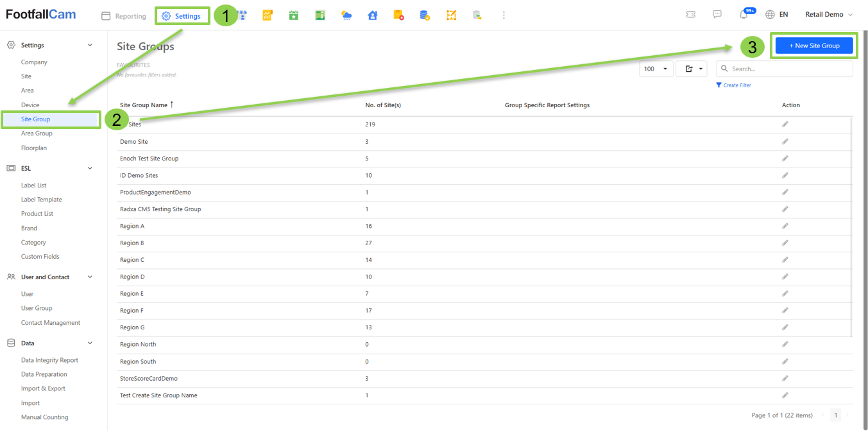Open the export dropdown next to search

pos(691,69)
